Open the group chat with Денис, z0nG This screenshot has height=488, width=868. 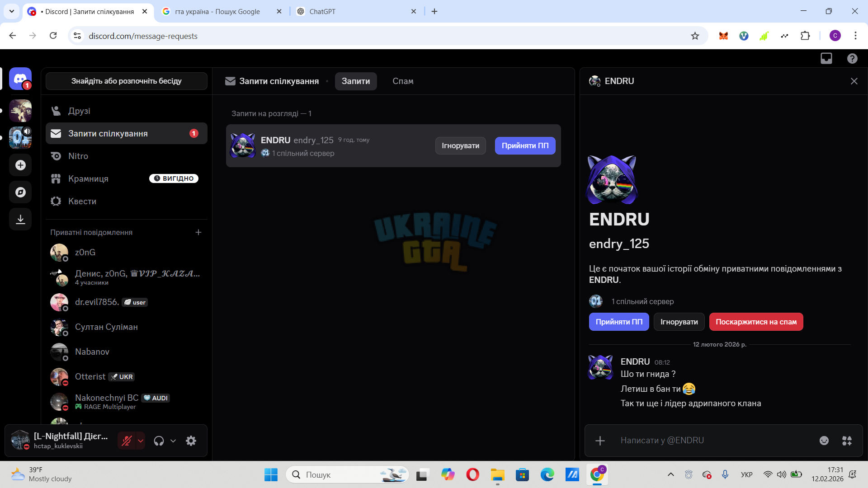[127, 277]
